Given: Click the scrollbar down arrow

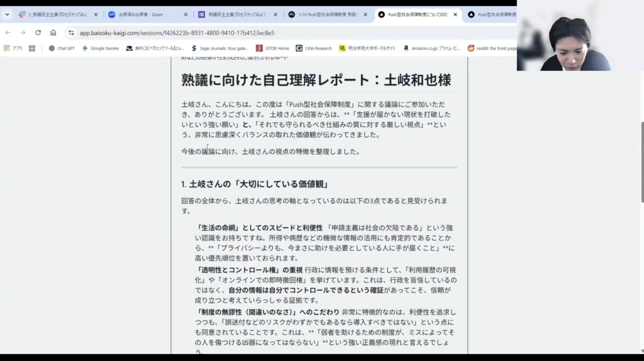Looking at the screenshot, I should [642, 351].
